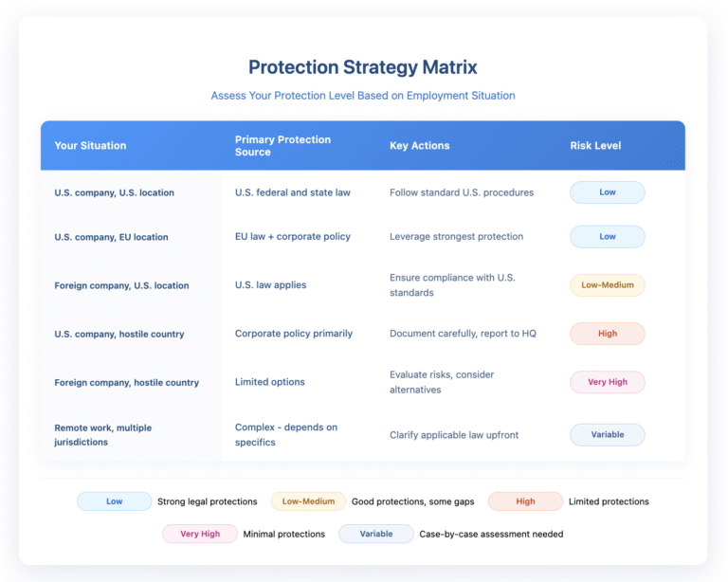Select the Low-Medium badge in the Foreign company row
The height and width of the screenshot is (582, 728).
click(x=607, y=285)
